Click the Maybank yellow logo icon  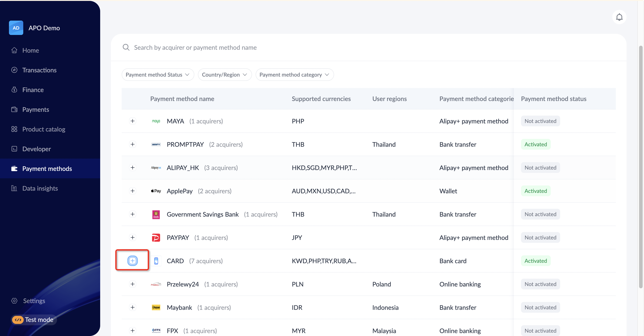[x=156, y=308]
